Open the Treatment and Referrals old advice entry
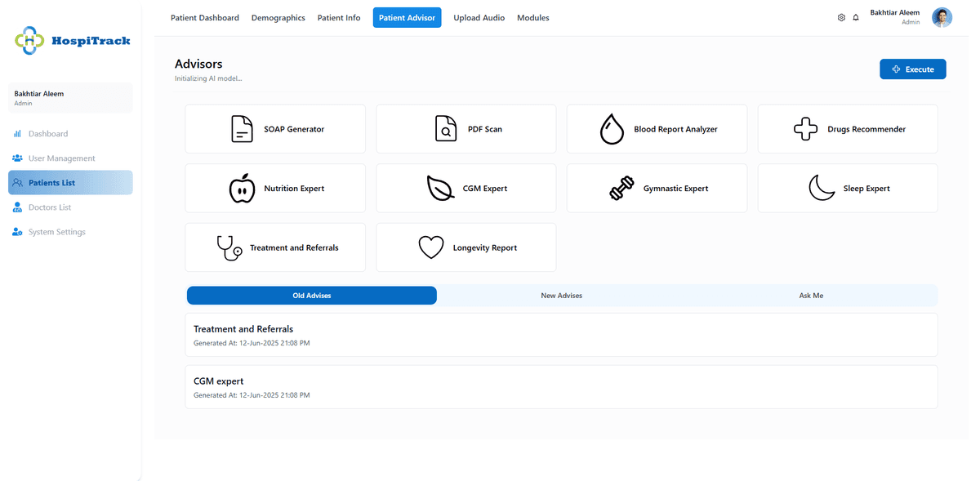The image size is (980, 481). [561, 335]
